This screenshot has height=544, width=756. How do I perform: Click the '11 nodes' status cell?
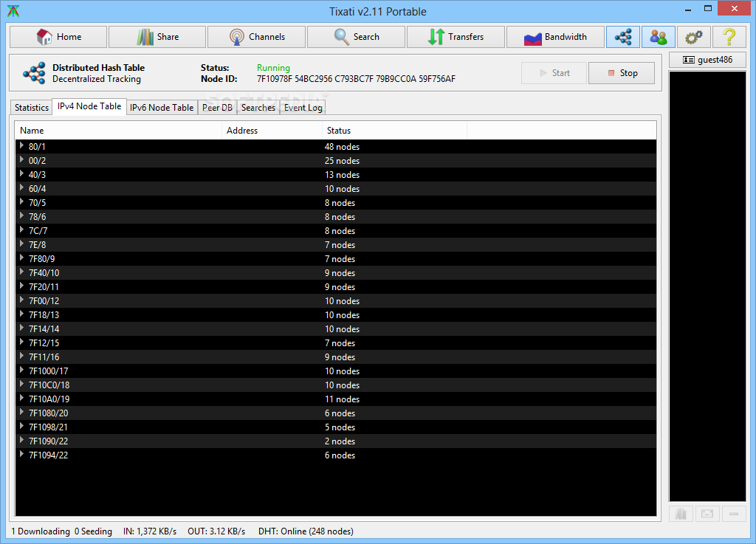click(x=342, y=399)
